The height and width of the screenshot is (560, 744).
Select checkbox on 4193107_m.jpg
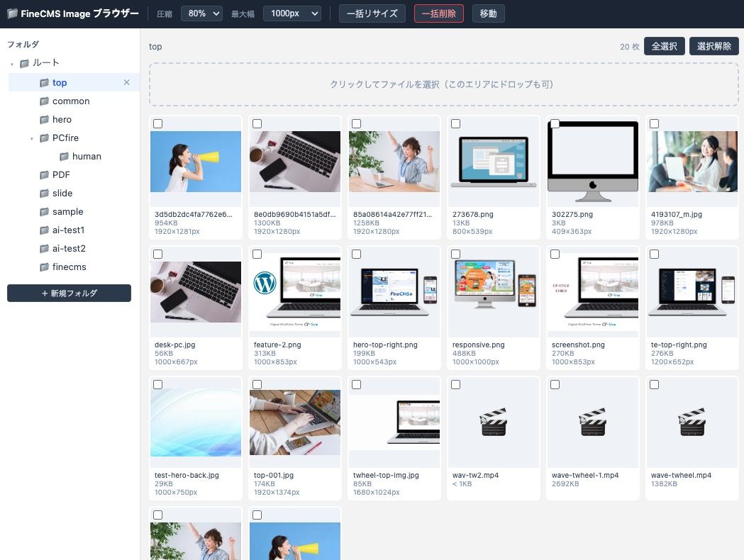point(655,124)
